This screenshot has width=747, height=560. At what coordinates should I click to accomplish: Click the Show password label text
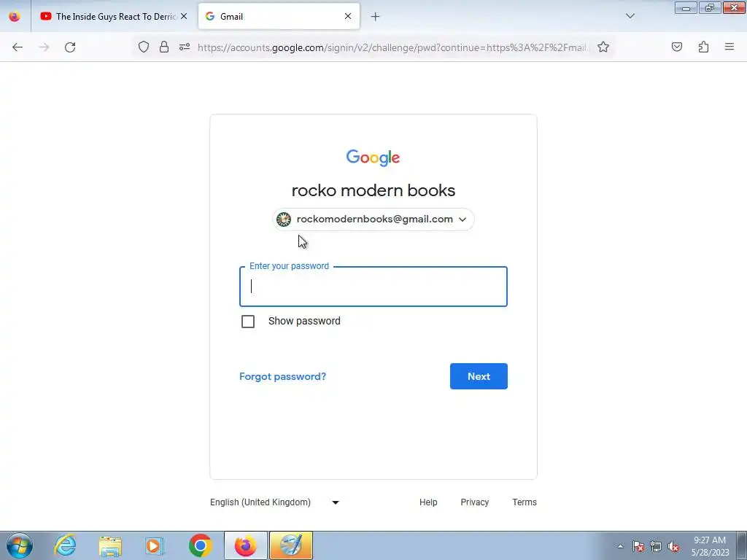point(304,322)
